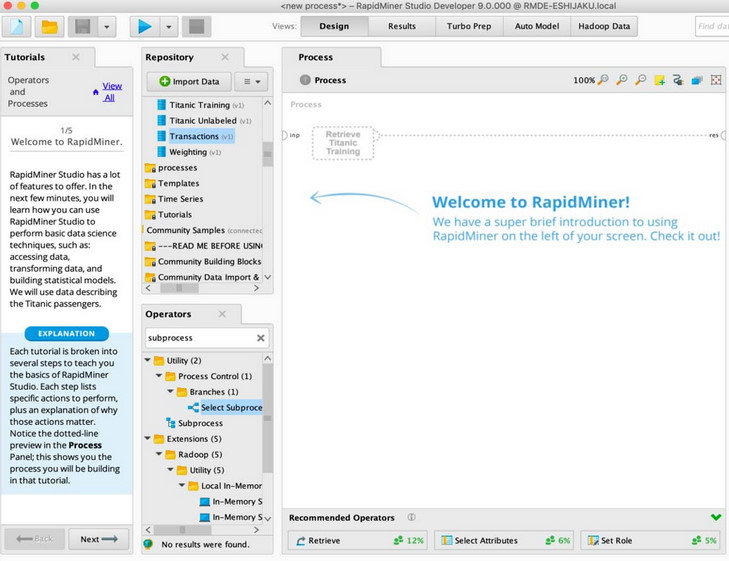729x561 pixels.
Task: Close the Repository panel
Action: point(225,57)
